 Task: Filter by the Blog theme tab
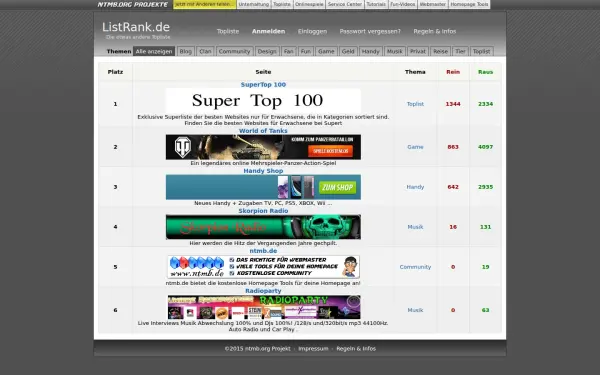[186, 51]
